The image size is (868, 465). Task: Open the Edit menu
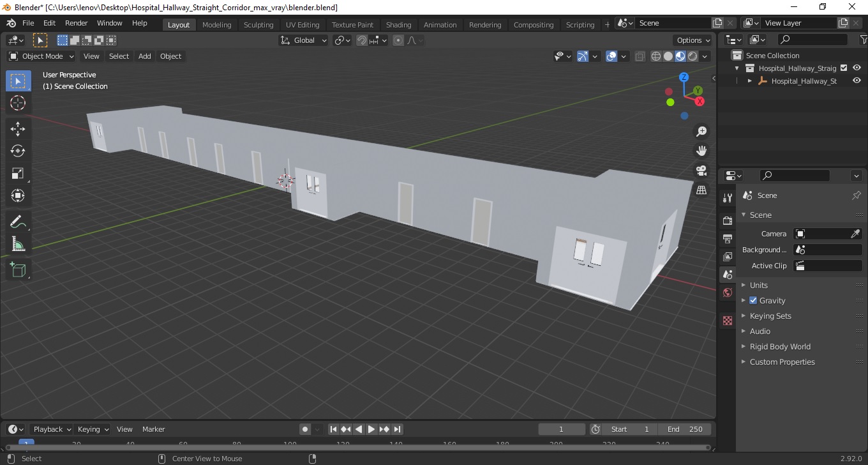49,23
